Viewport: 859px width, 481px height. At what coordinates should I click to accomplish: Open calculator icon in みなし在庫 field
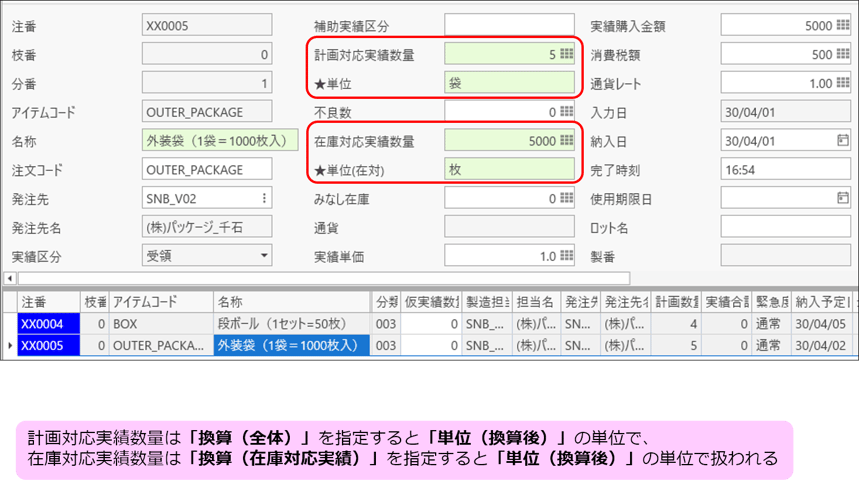coord(566,198)
